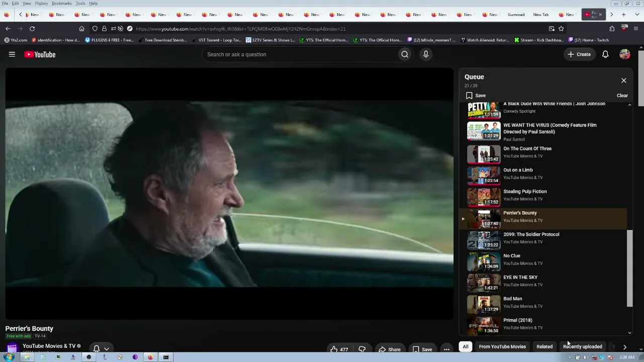
Task: Play Out on a Limb from the queue
Action: pyautogui.click(x=543, y=176)
